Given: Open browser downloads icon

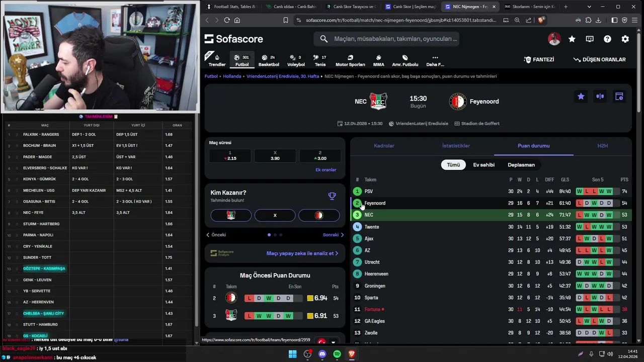Looking at the screenshot, I should tap(598, 20).
